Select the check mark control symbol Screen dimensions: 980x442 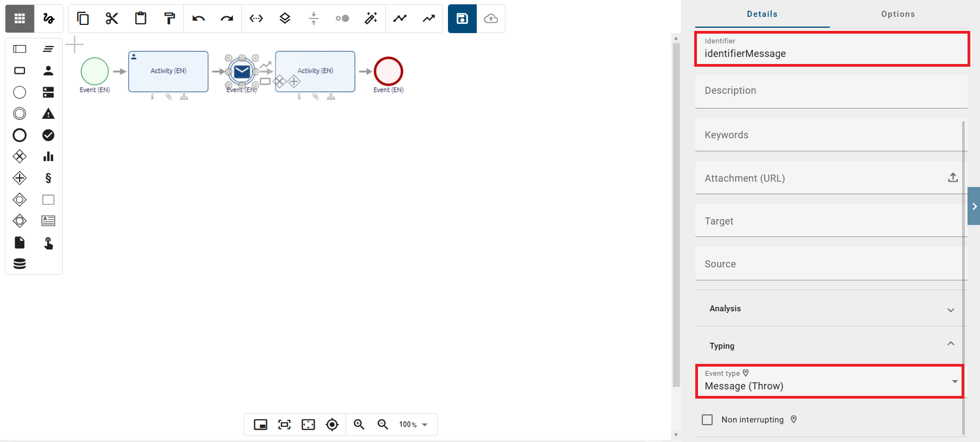48,135
